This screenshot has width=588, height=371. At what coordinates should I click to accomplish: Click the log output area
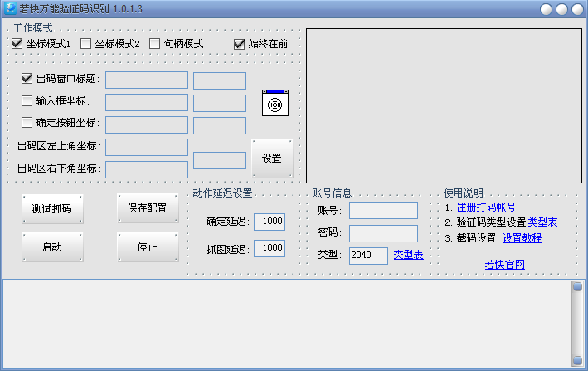(287, 325)
